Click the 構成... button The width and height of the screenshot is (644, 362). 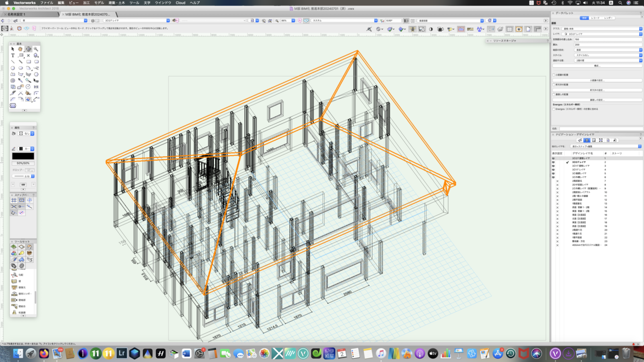[597, 65]
